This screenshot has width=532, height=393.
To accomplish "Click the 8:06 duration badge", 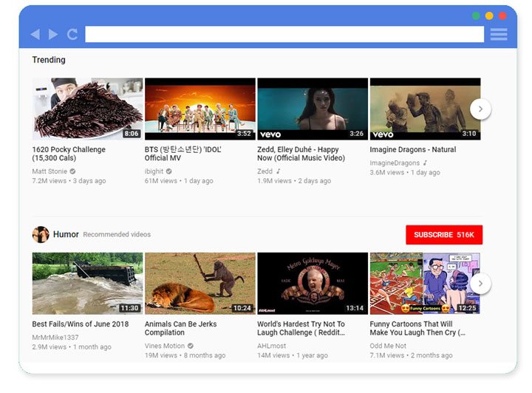I will [132, 133].
